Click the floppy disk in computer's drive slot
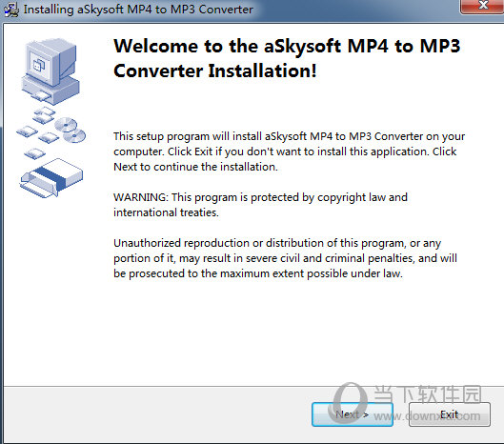The image size is (504, 444). pyautogui.click(x=41, y=96)
